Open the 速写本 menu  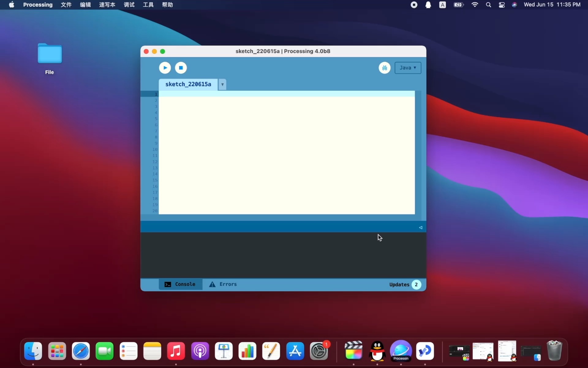107,5
